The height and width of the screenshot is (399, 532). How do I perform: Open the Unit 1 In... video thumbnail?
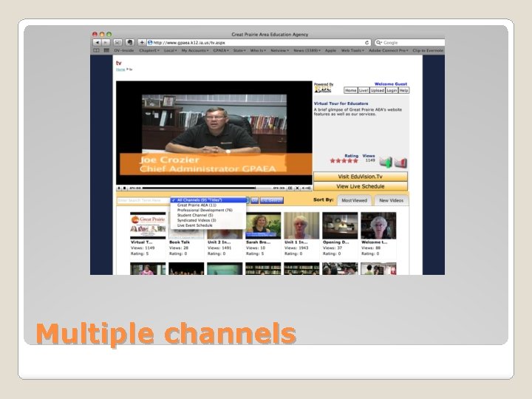click(301, 225)
